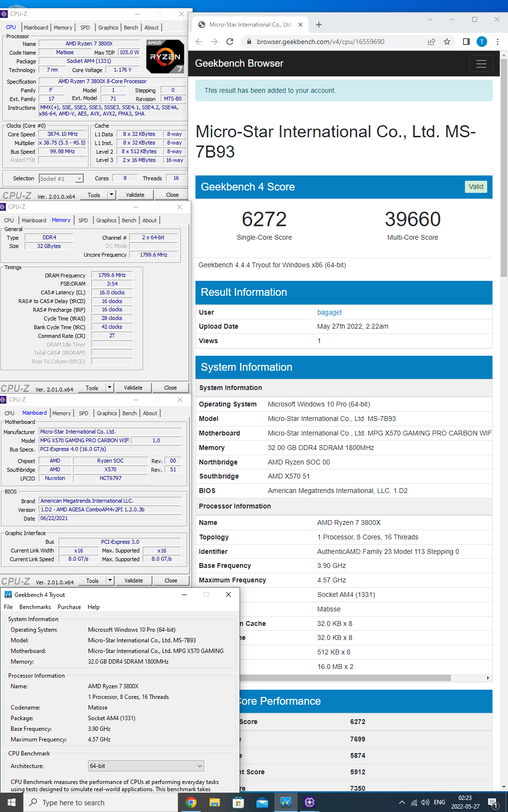Open Mail from the taskbar
508x812 pixels.
click(x=262, y=802)
